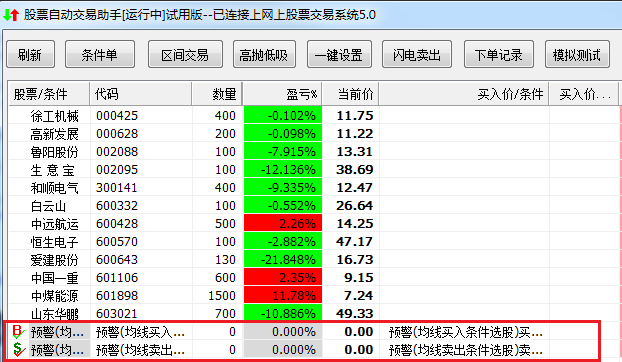This screenshot has height=362, width=622.
Task: Click the current price 49.33
Action: 355,313
